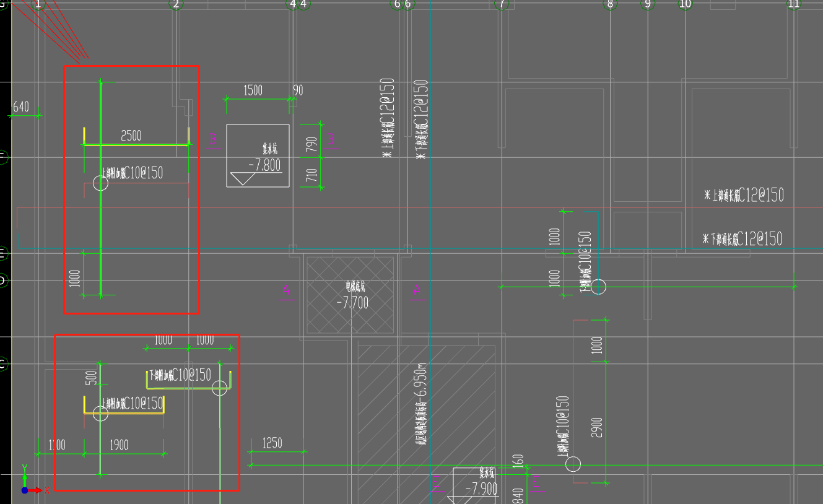
Task: Click the rebar circle marker beside 2900 dimension
Action: click(573, 464)
